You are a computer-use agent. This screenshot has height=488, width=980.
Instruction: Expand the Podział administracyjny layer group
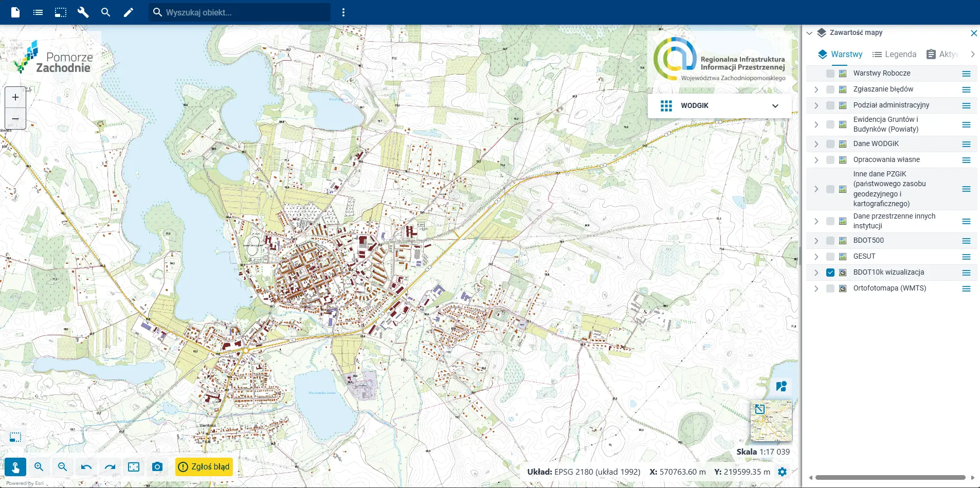point(816,105)
